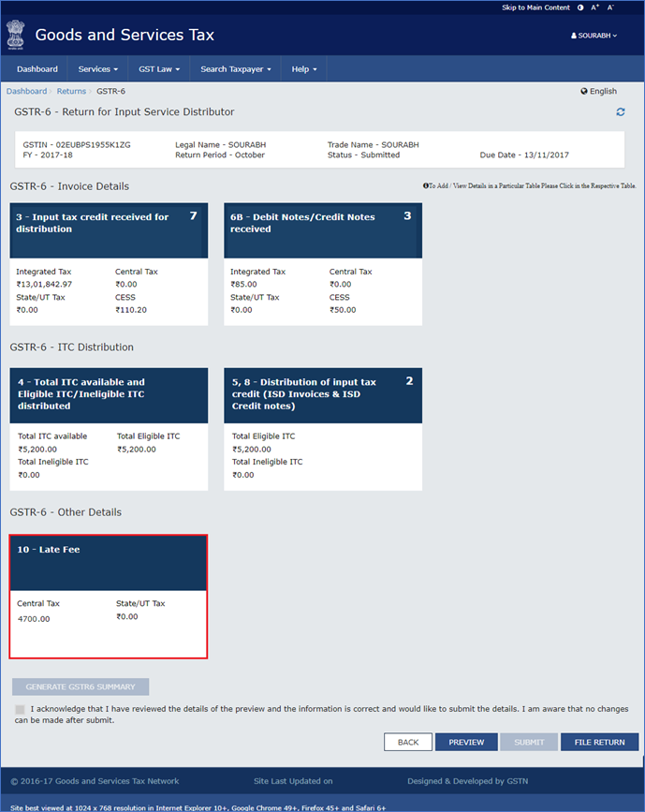
Task: Toggle high contrast mode icon
Action: (580, 7)
